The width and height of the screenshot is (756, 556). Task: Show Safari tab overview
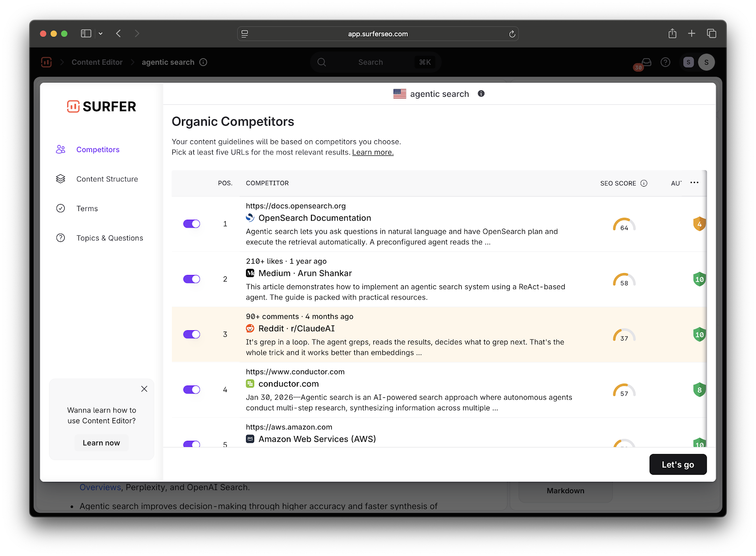pos(712,34)
